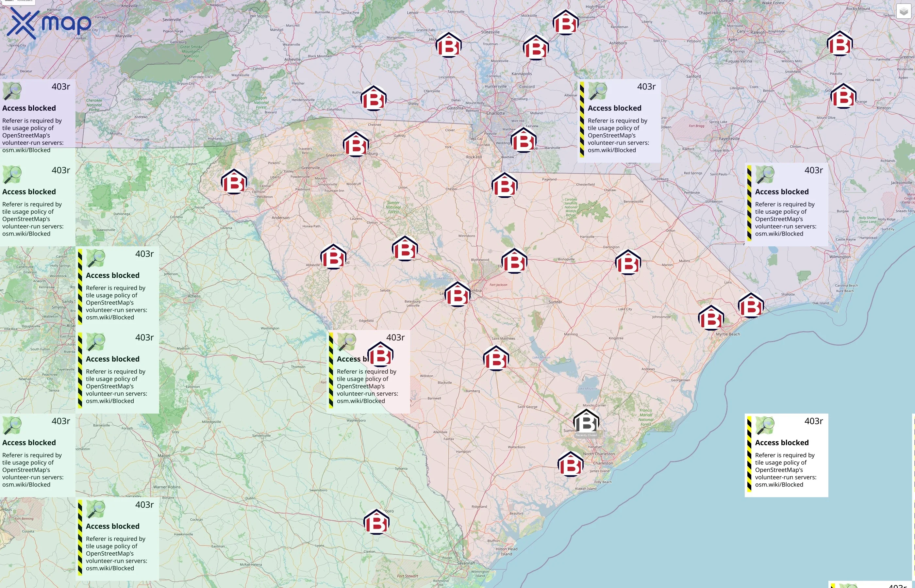Select the B marker just northwest of Myrtle Beach

pyautogui.click(x=711, y=318)
